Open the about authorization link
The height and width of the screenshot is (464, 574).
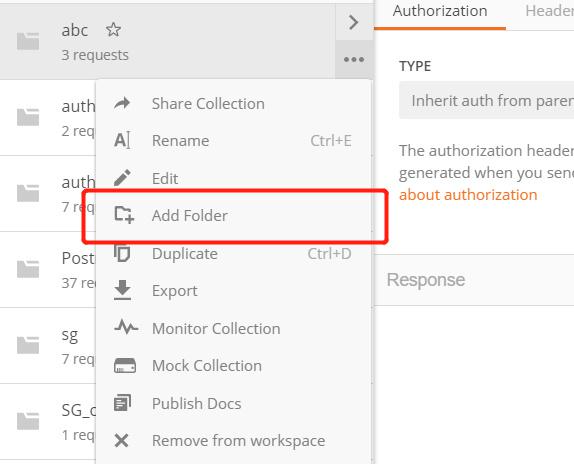point(468,195)
